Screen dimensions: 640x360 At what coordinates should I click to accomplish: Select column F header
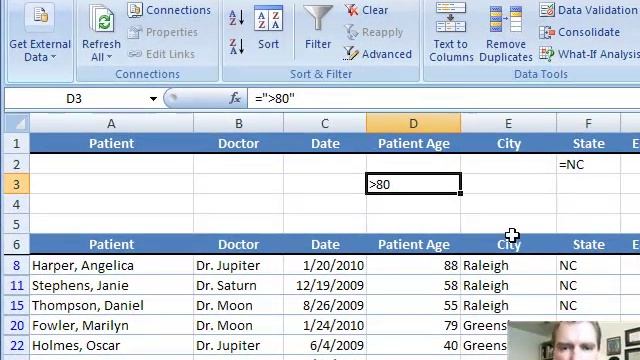pyautogui.click(x=588, y=123)
